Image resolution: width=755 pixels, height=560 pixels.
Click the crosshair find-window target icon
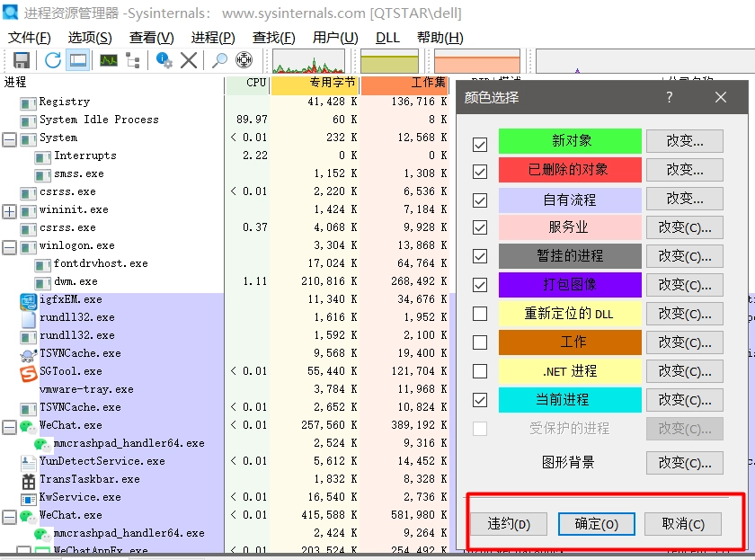point(244,60)
